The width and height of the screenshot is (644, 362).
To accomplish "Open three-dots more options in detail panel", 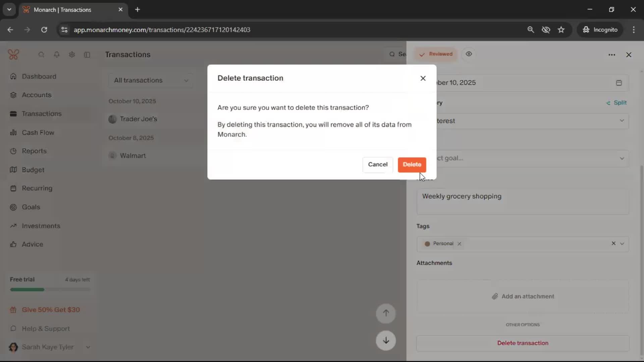I will [612, 55].
